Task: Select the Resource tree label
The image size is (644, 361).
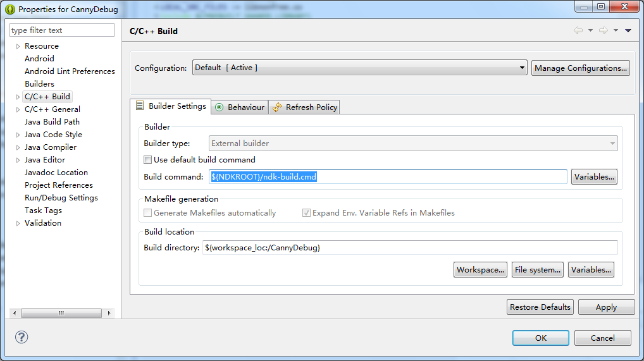Action: 42,46
